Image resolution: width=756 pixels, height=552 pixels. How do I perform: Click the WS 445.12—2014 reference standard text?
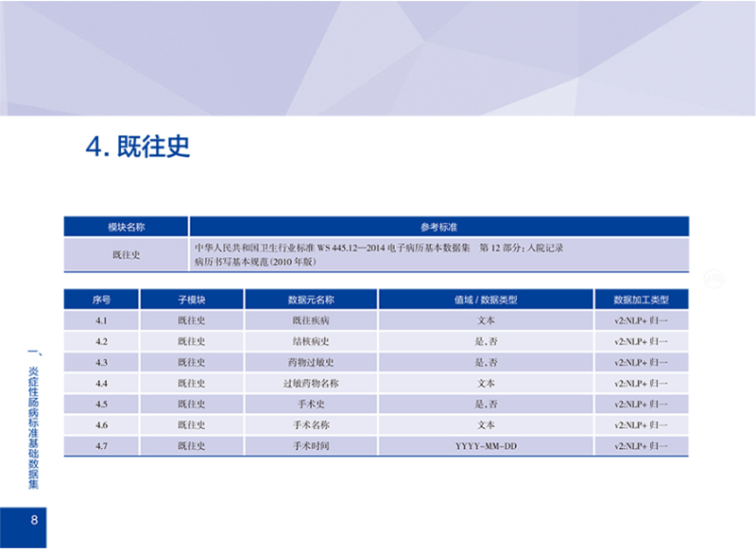[351, 248]
